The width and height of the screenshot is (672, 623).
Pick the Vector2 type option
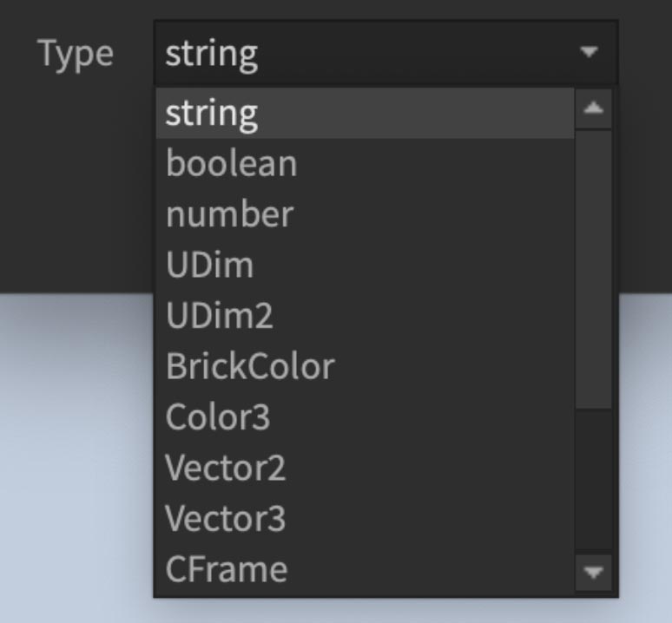(x=366, y=468)
